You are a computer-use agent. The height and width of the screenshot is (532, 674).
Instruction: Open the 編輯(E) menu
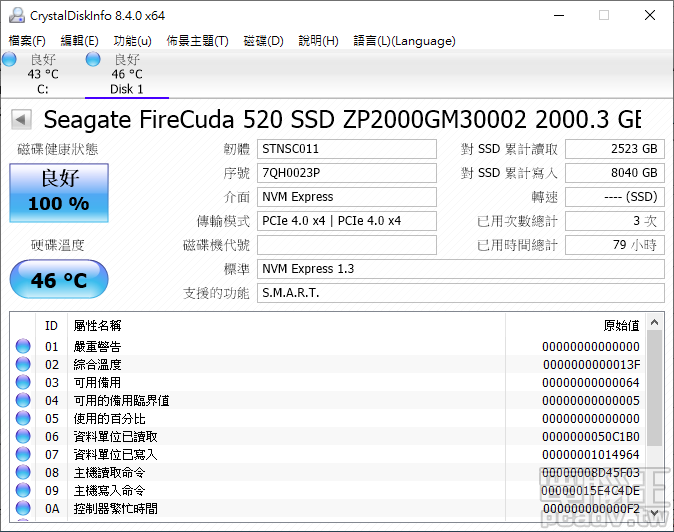point(80,41)
